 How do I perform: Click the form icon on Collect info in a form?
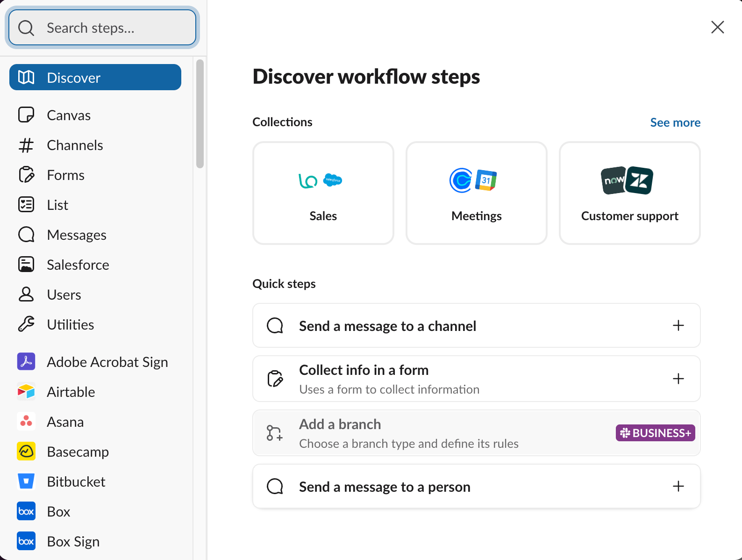[x=275, y=379]
